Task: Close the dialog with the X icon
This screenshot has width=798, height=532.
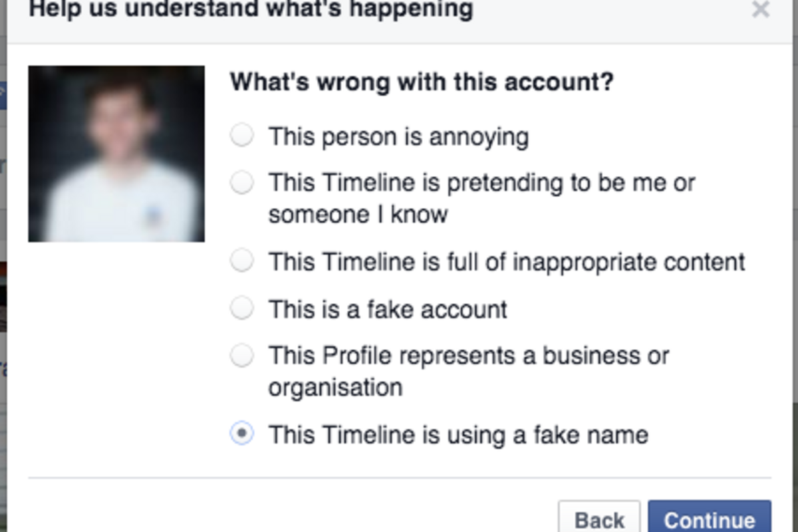Action: 759,10
